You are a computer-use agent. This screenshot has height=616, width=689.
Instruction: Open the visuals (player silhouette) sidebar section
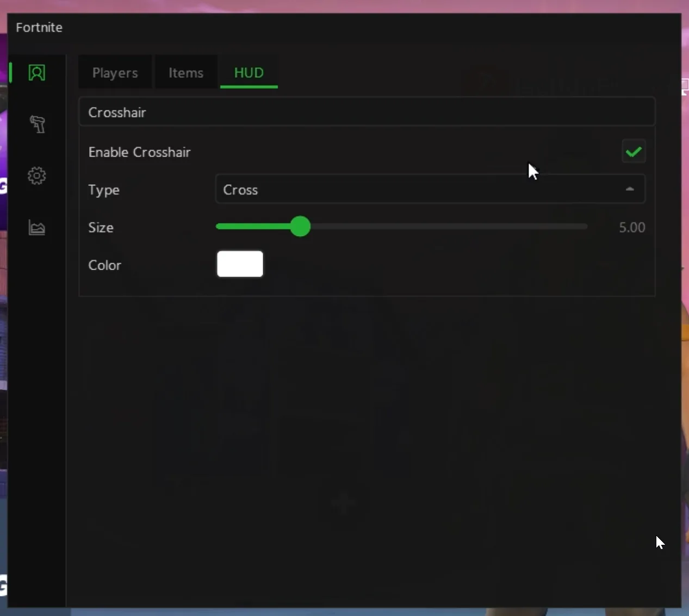click(37, 73)
